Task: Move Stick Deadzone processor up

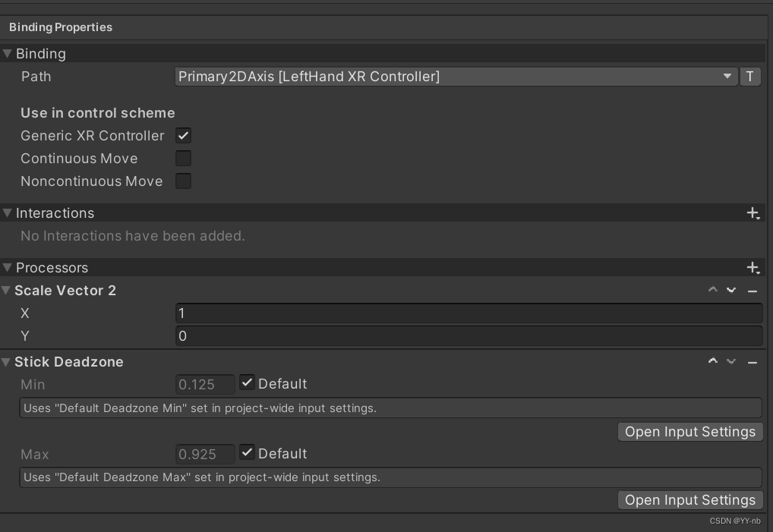Action: tap(712, 362)
